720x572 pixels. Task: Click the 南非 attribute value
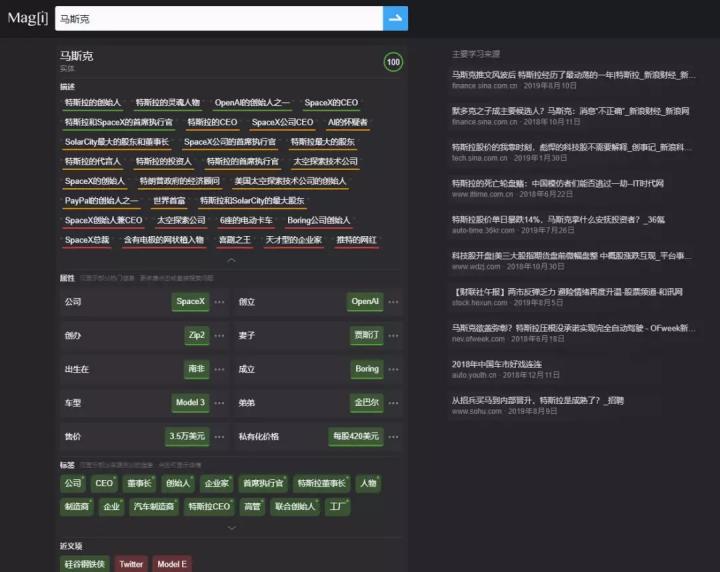tap(197, 369)
